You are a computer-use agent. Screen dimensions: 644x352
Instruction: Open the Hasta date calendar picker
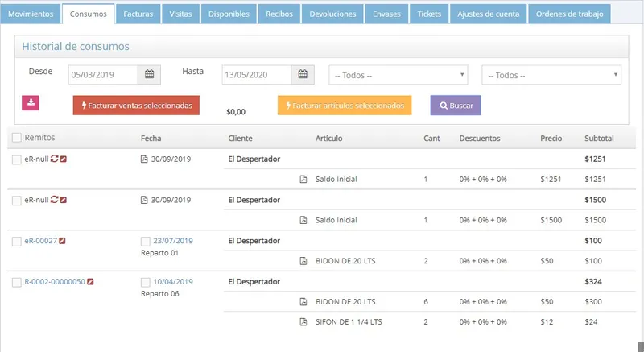303,75
